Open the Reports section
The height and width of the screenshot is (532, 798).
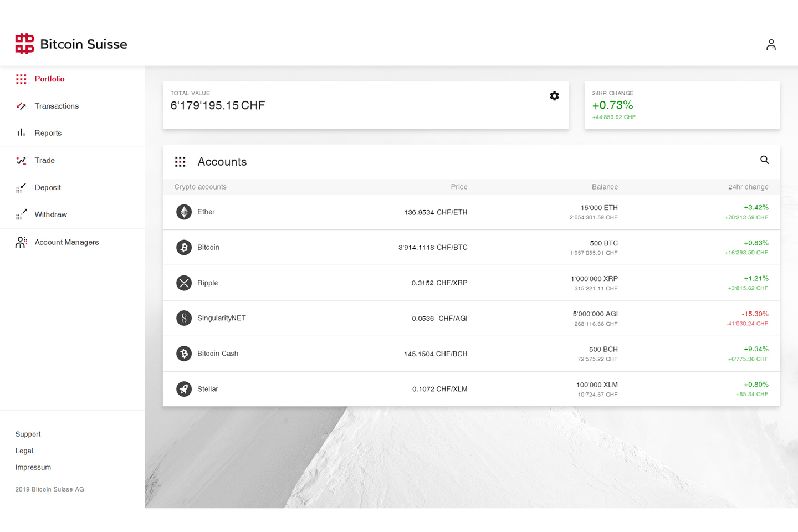[48, 133]
